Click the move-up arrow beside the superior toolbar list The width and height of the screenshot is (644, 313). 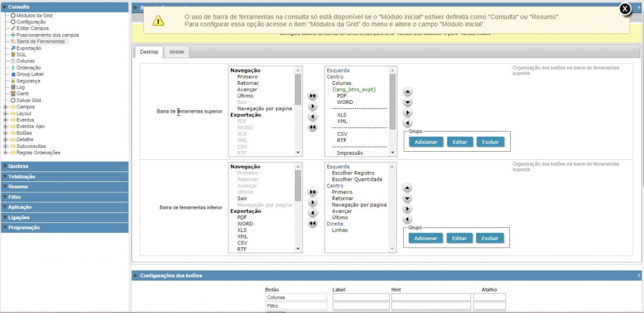click(x=408, y=92)
